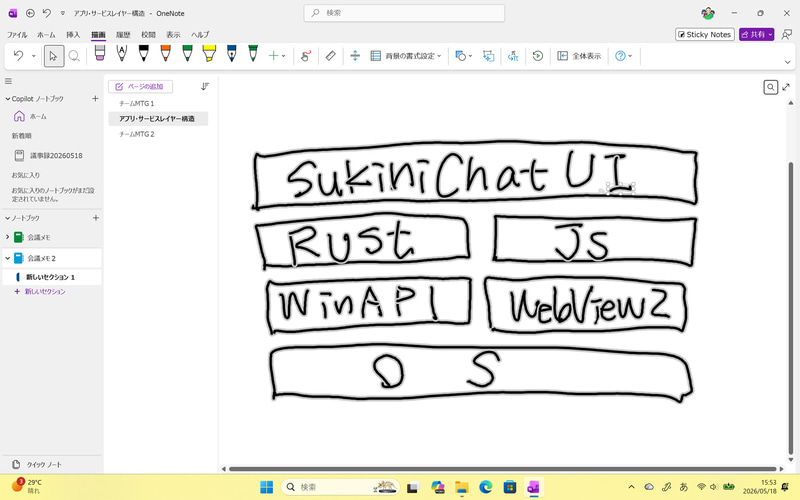Click the ink replay icon

pos(538,56)
